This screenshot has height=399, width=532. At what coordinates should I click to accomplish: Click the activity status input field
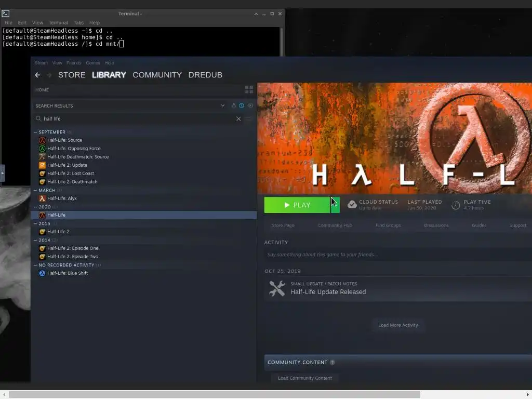(x=398, y=255)
